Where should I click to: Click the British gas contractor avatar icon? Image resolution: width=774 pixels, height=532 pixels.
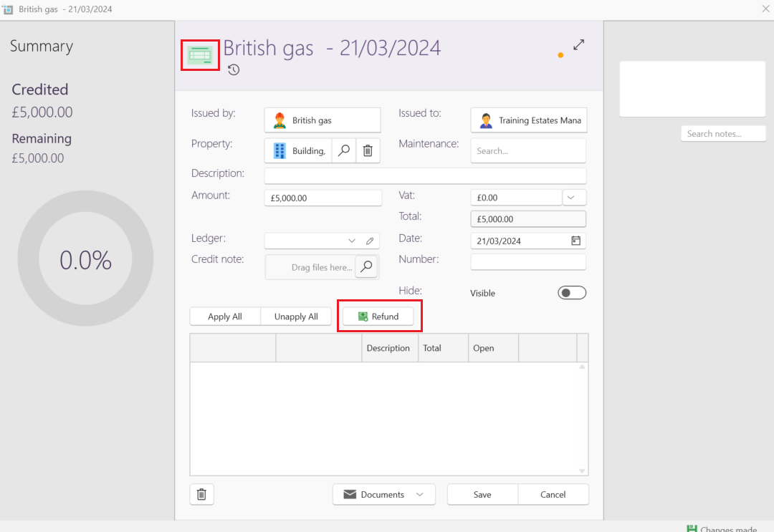coord(280,120)
